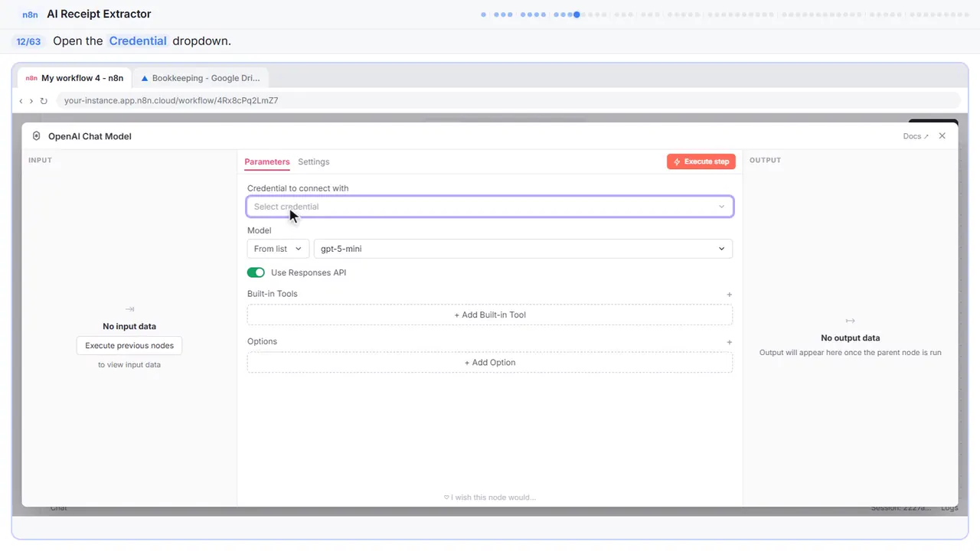
Task: Click the plus icon beside Options
Action: pyautogui.click(x=729, y=342)
